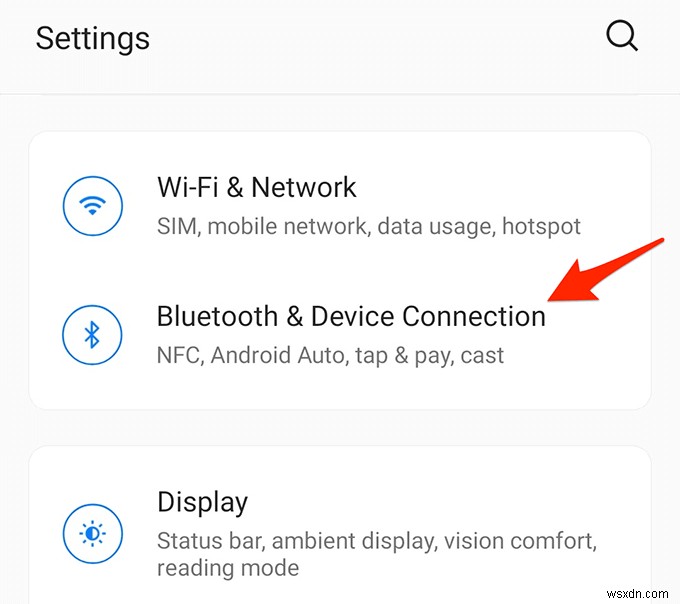The height and width of the screenshot is (604, 680).
Task: Tap 'NFC' text under Bluetooth
Action: (178, 355)
